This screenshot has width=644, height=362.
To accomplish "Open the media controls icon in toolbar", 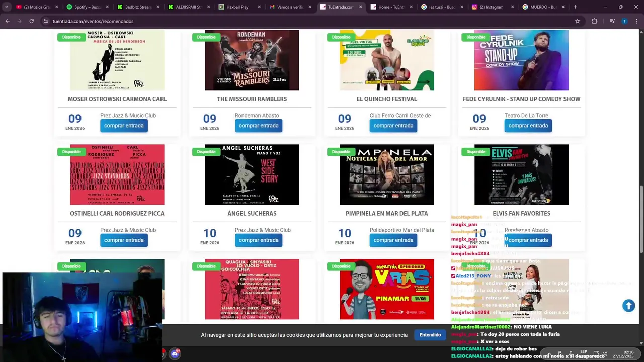I will pyautogui.click(x=612, y=21).
